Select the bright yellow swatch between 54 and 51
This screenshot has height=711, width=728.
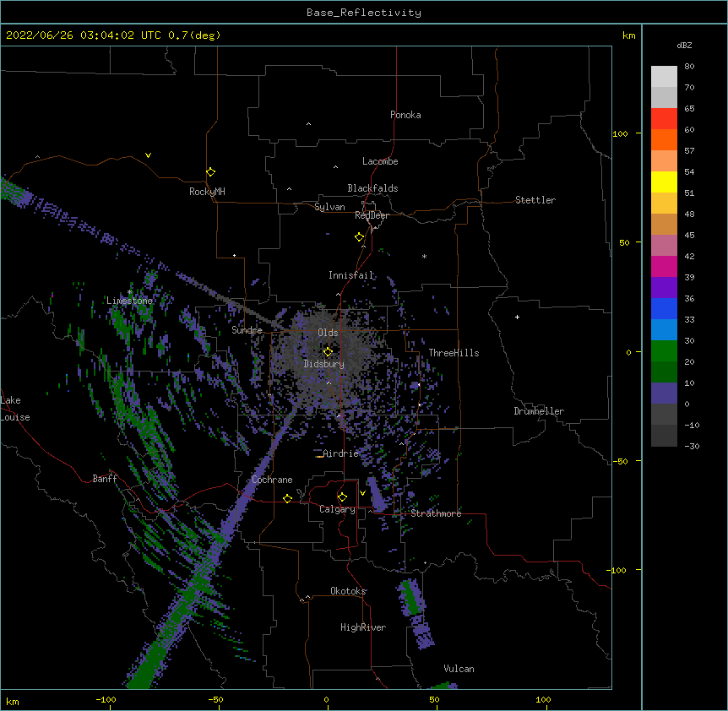coord(664,182)
